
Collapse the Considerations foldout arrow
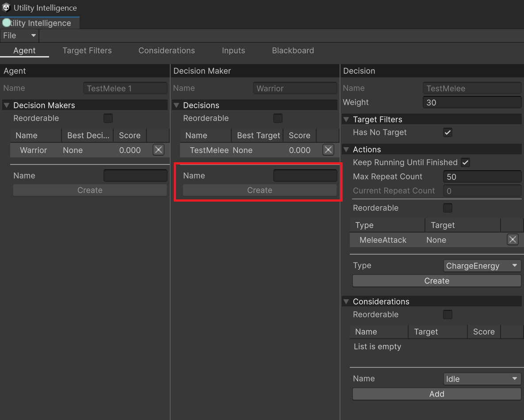pyautogui.click(x=346, y=302)
